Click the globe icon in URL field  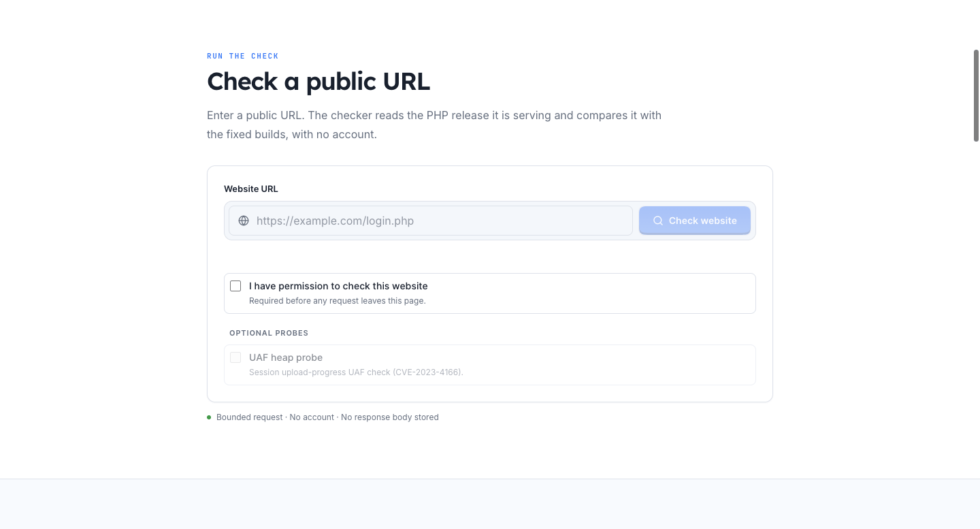(x=244, y=221)
